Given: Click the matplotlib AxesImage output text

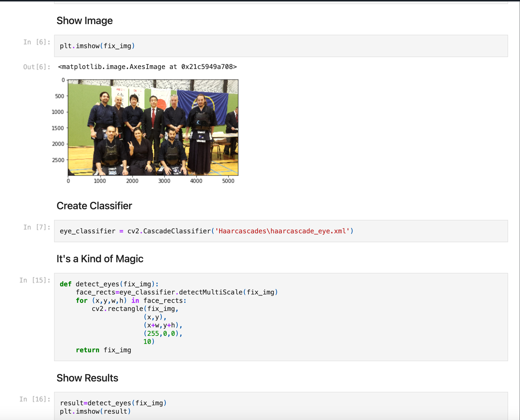Looking at the screenshot, I should click(147, 67).
